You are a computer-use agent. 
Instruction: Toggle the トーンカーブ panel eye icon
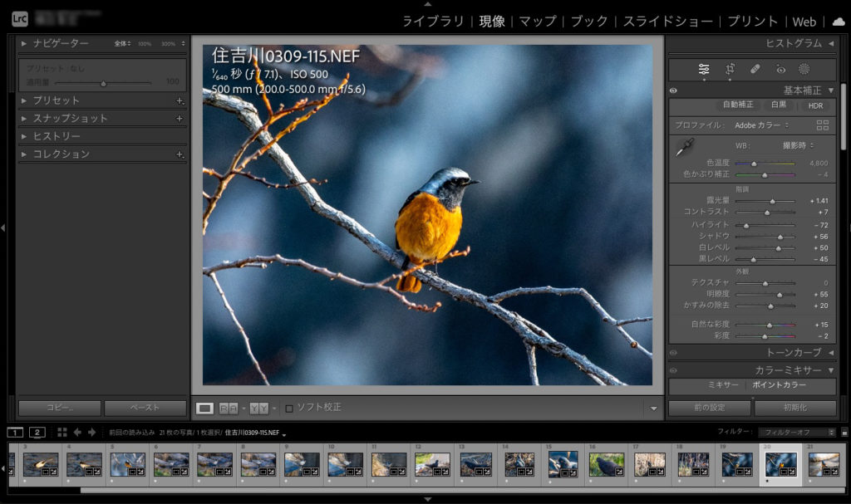(673, 353)
